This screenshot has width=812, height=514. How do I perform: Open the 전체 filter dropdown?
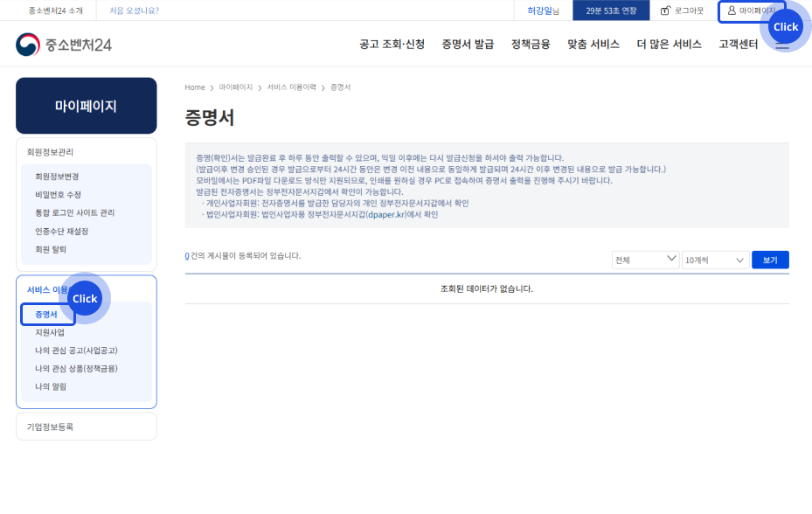pyautogui.click(x=646, y=260)
